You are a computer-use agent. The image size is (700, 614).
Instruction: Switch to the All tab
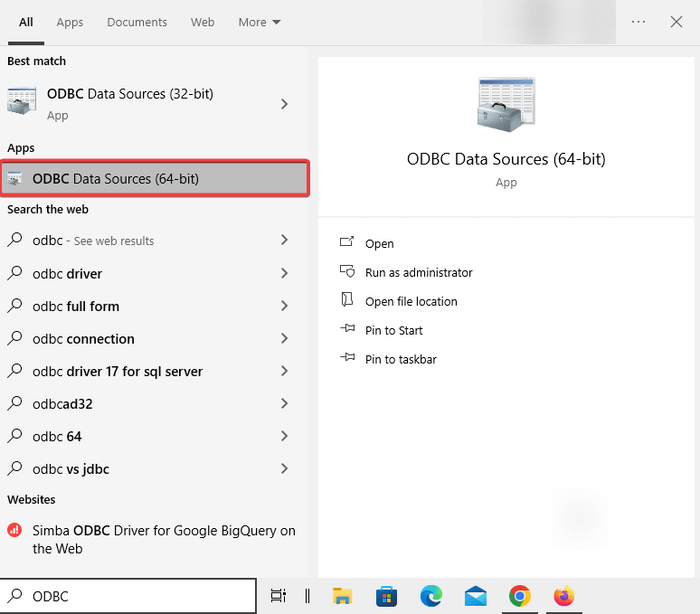[x=26, y=22]
